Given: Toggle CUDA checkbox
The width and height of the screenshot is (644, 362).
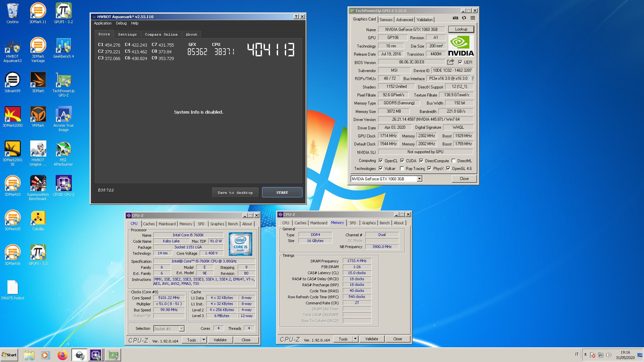Looking at the screenshot, I should tap(402, 161).
